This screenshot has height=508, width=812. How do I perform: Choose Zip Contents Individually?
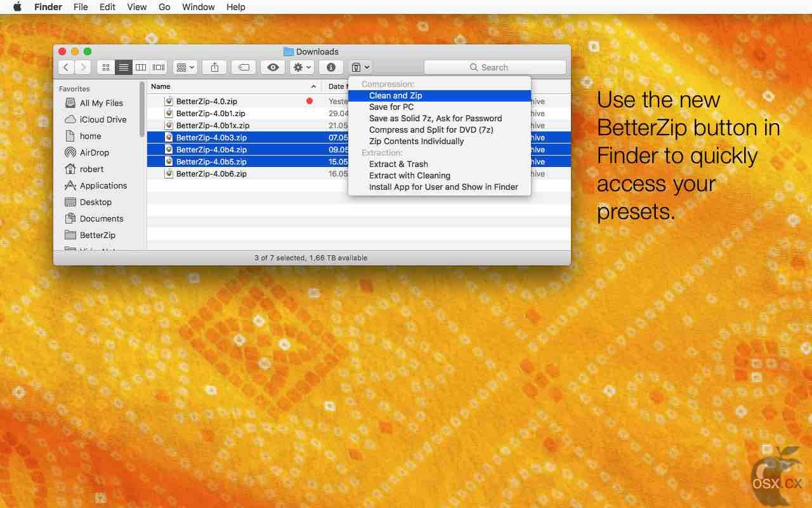click(440, 142)
